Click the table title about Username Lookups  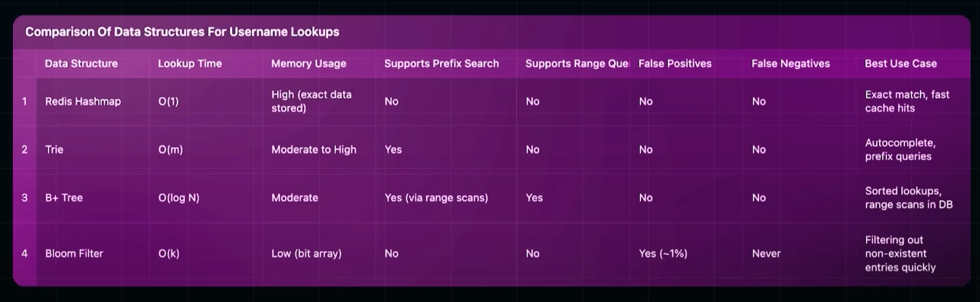click(x=182, y=32)
